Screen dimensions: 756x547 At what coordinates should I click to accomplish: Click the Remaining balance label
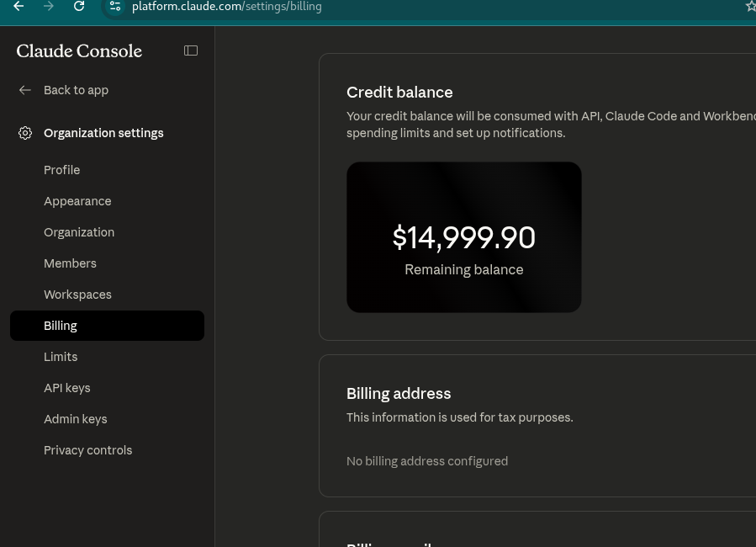pos(464,269)
